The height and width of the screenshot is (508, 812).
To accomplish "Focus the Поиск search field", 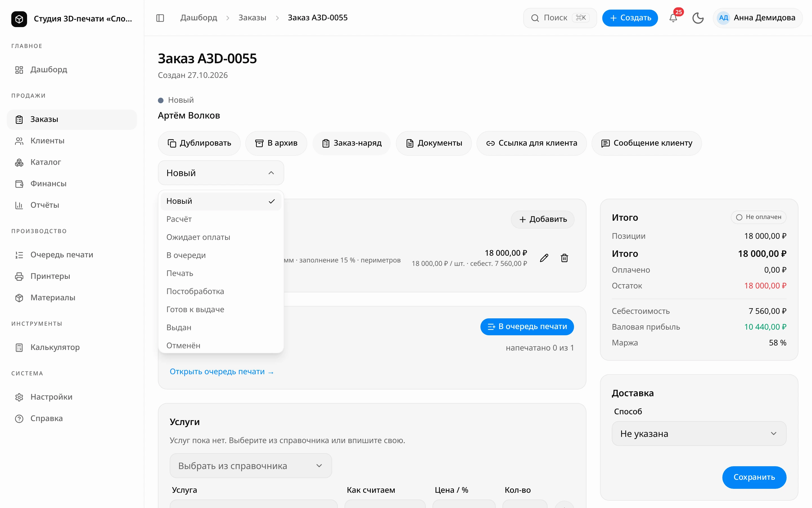I will [x=560, y=18].
